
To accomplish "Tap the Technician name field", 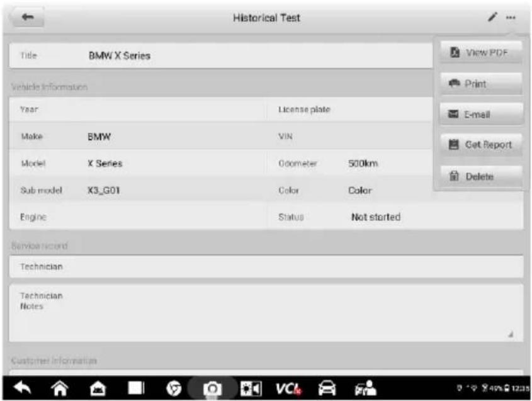I will pos(266,267).
